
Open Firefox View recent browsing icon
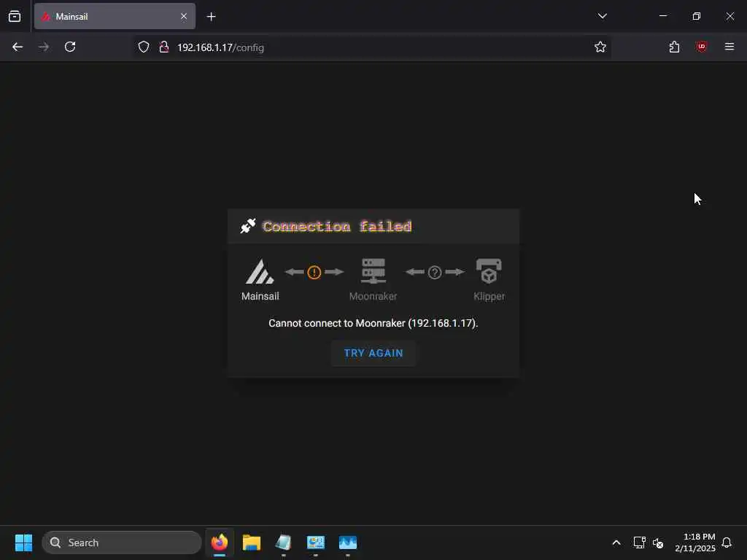coord(15,16)
